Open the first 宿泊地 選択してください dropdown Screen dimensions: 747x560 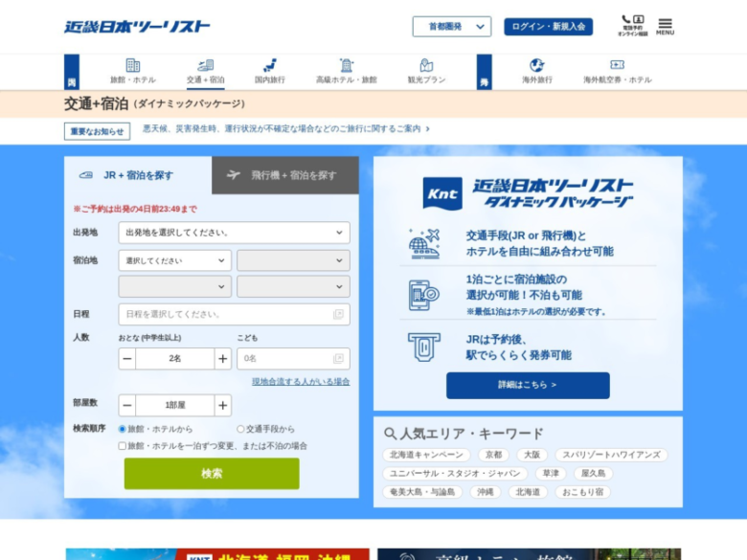click(175, 260)
